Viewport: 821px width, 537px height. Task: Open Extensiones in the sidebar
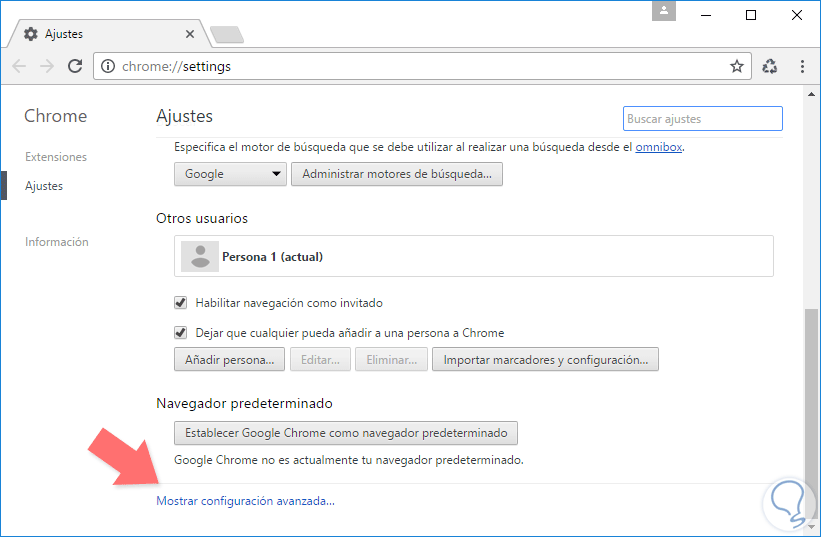pyautogui.click(x=56, y=156)
